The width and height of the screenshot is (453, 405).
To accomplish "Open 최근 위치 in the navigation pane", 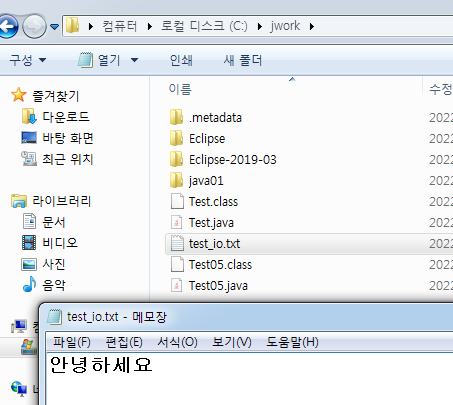I will pos(68,159).
